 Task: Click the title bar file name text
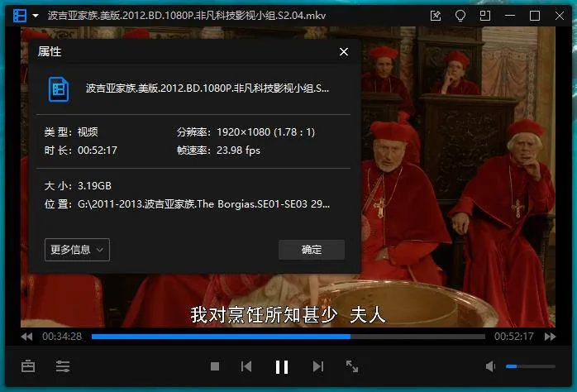187,16
